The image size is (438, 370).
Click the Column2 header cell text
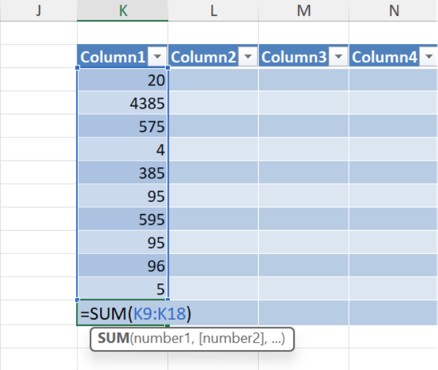click(203, 57)
